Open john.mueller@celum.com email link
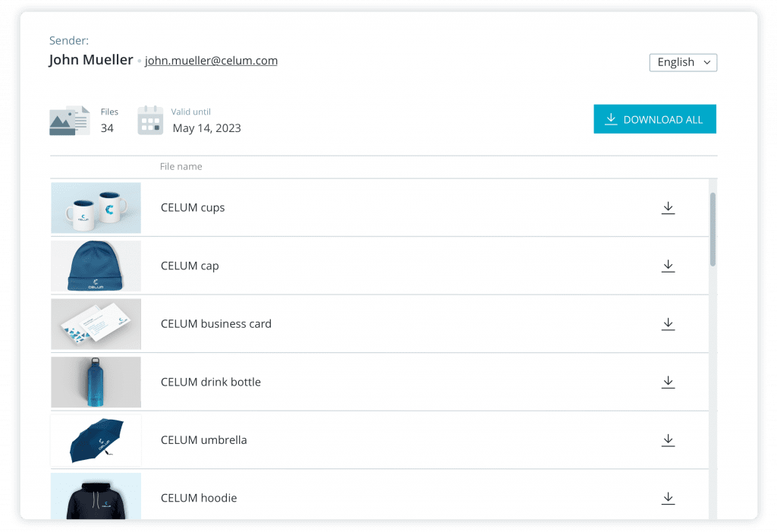The height and width of the screenshot is (532, 777). tap(211, 61)
